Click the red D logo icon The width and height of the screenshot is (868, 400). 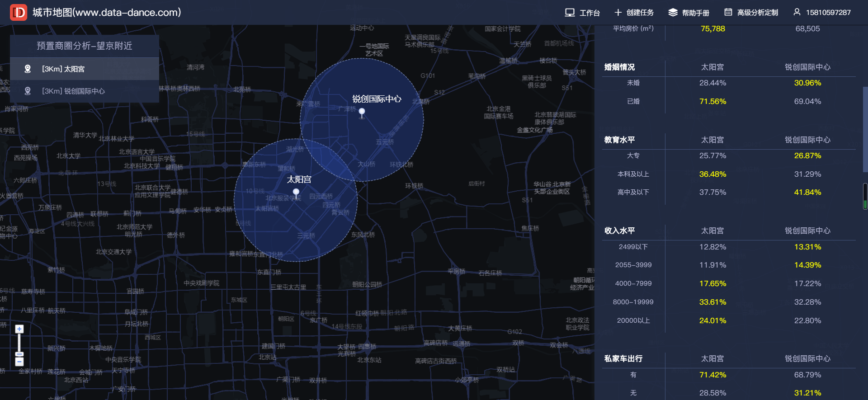pos(19,13)
